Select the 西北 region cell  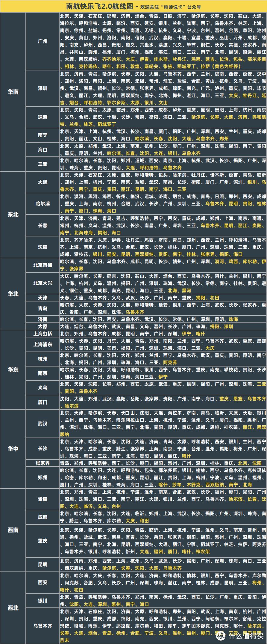pyautogui.click(x=13, y=608)
